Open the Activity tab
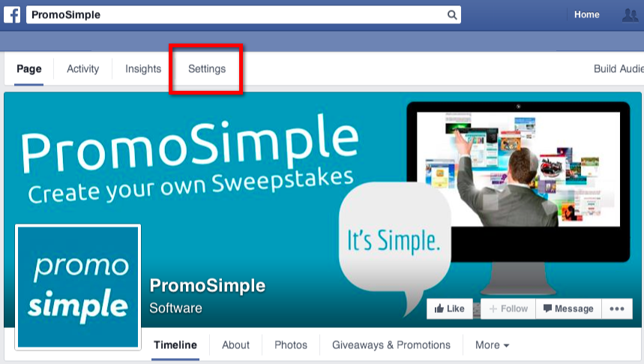 click(x=83, y=69)
